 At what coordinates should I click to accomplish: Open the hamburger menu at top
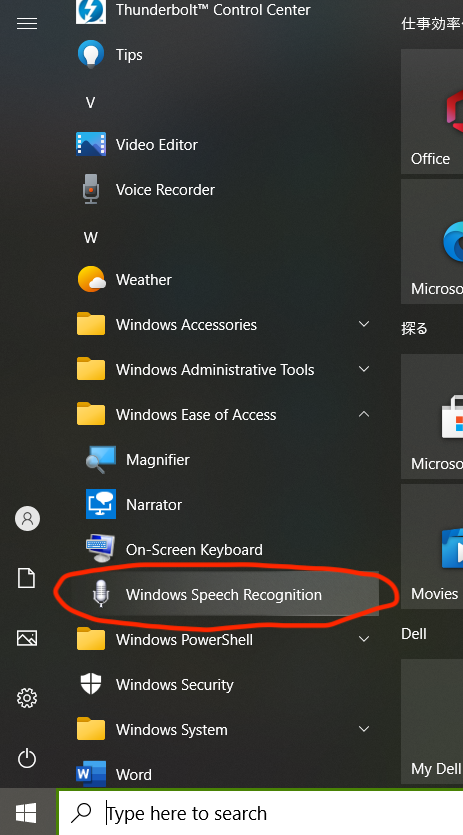[27, 23]
